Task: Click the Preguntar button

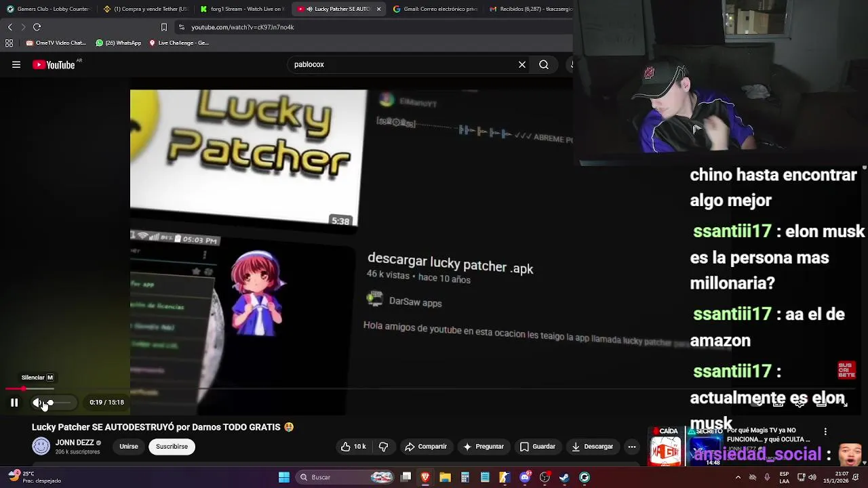Action: (483, 447)
